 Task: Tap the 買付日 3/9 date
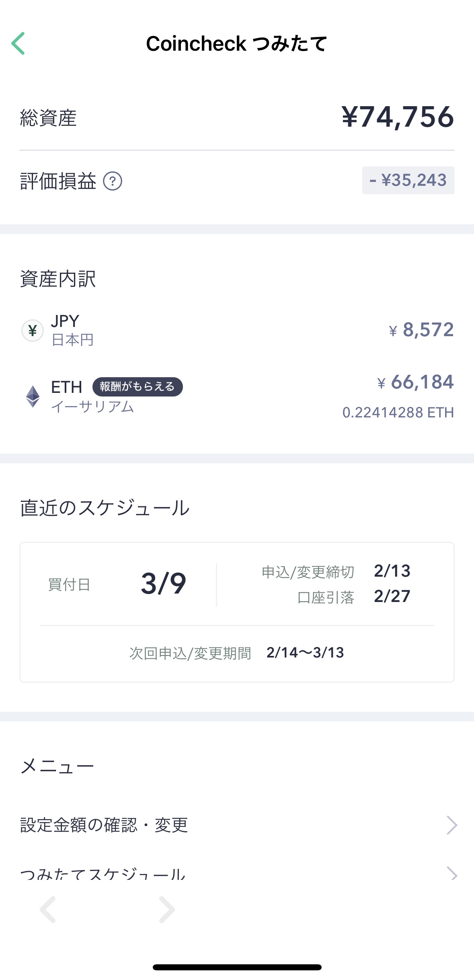163,584
